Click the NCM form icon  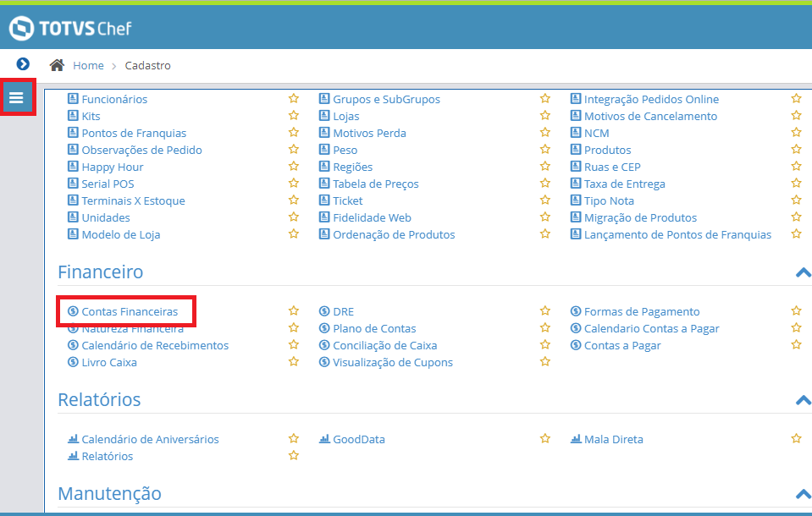click(576, 133)
